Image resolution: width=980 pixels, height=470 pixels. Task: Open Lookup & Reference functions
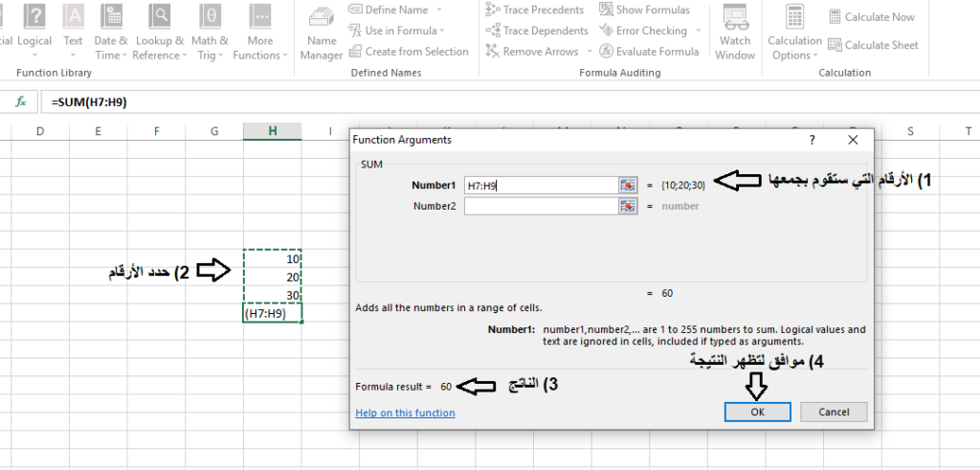click(x=160, y=32)
